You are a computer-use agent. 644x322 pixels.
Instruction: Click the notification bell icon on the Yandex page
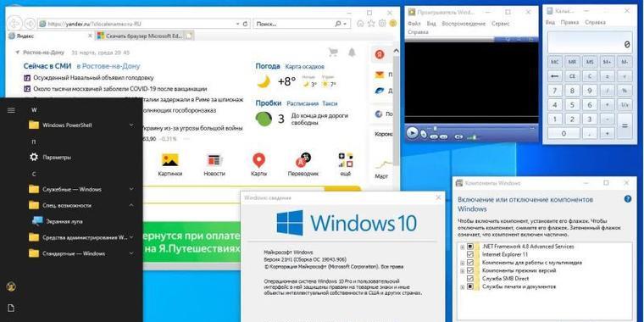click(352, 53)
